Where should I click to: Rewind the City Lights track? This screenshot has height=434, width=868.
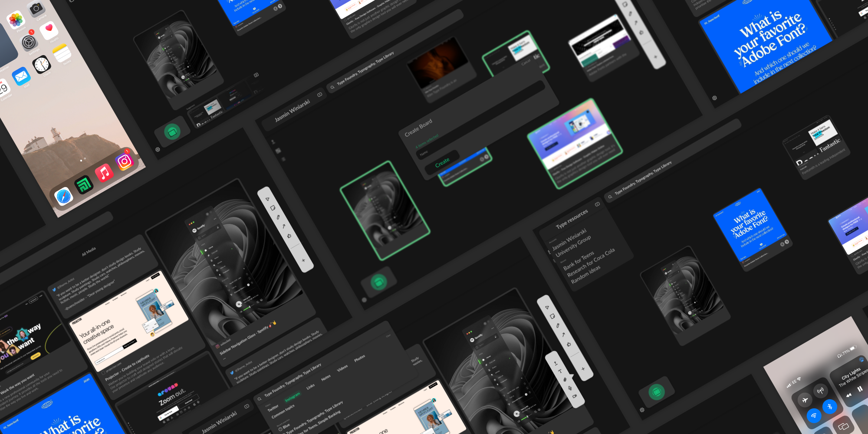(848, 395)
